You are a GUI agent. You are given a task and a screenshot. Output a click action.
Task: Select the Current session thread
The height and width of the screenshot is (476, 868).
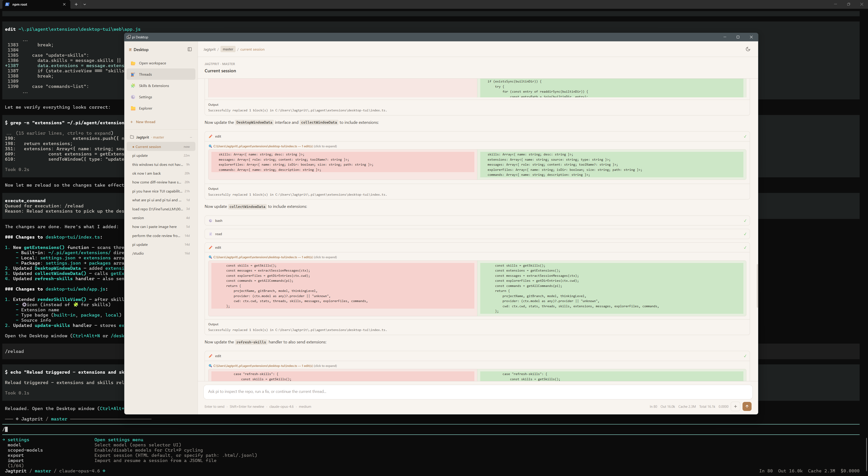(x=161, y=147)
